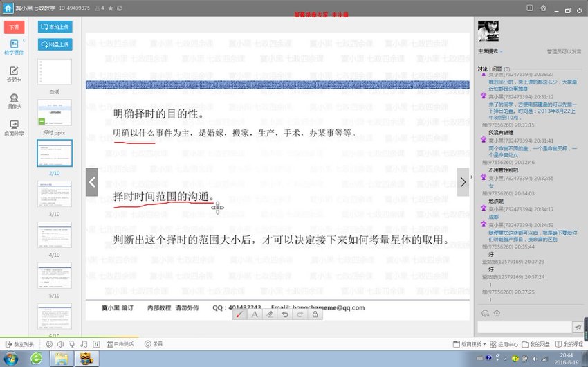Click the copy icon after the star
The height and width of the screenshot is (367, 588).
(x=120, y=8)
